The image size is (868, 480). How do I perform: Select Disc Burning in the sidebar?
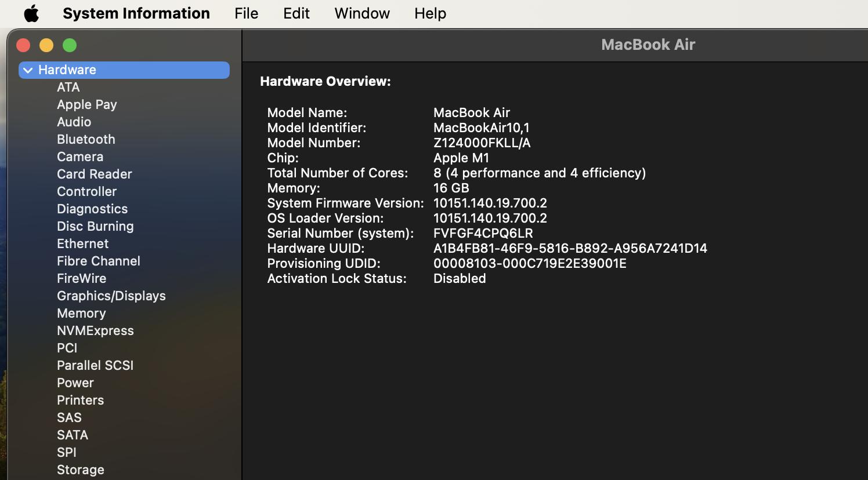(x=95, y=226)
